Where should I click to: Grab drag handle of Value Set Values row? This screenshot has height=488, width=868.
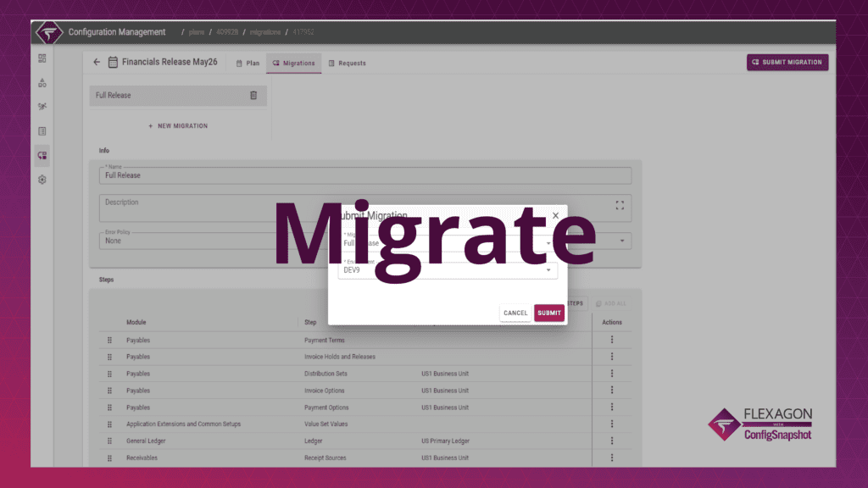tap(109, 424)
